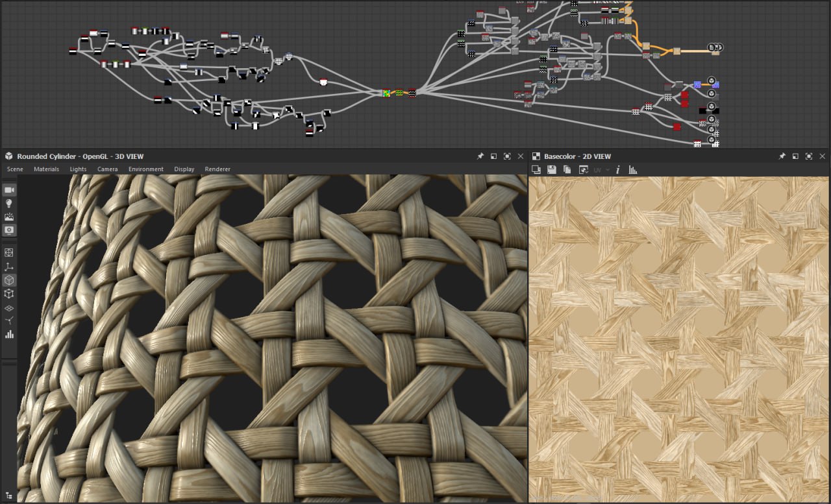Viewport: 831px width, 504px height.
Task: Maximize the 2D VIEW panel
Action: pos(809,156)
